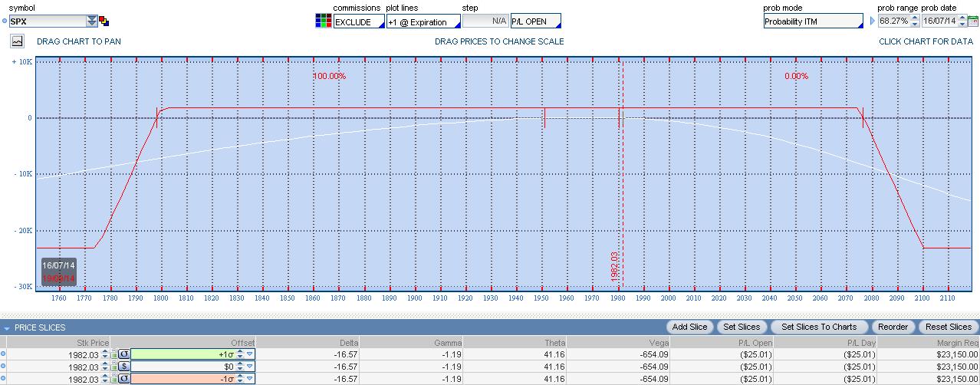This screenshot has width=980, height=385.
Task: Click the Reset Slices button
Action: (x=949, y=327)
